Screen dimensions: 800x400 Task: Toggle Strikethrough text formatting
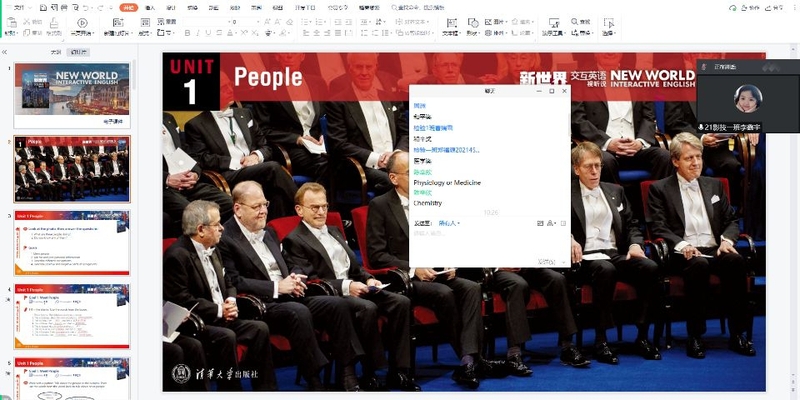coord(219,33)
